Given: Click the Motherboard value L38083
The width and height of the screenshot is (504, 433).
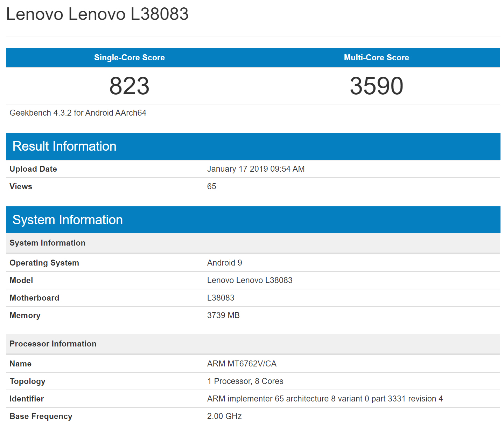Looking at the screenshot, I should tap(220, 298).
